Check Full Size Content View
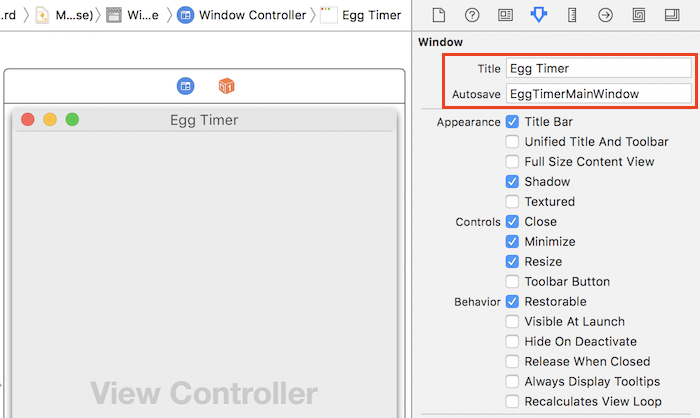 coord(513,162)
